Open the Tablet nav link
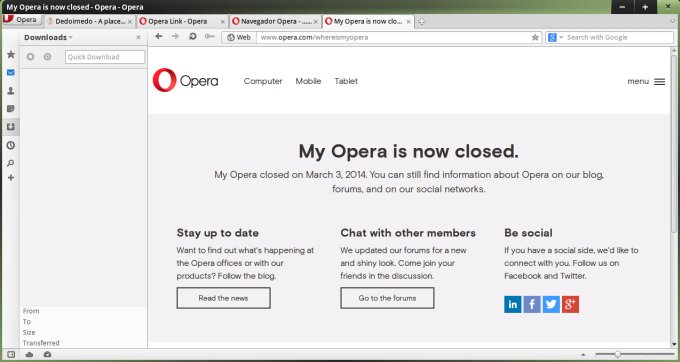 pos(346,81)
